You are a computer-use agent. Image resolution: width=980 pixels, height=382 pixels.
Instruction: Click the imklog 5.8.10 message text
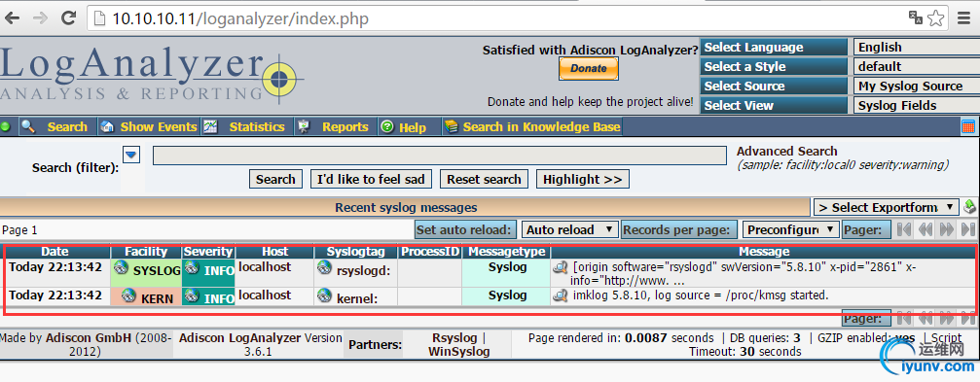(x=700, y=295)
